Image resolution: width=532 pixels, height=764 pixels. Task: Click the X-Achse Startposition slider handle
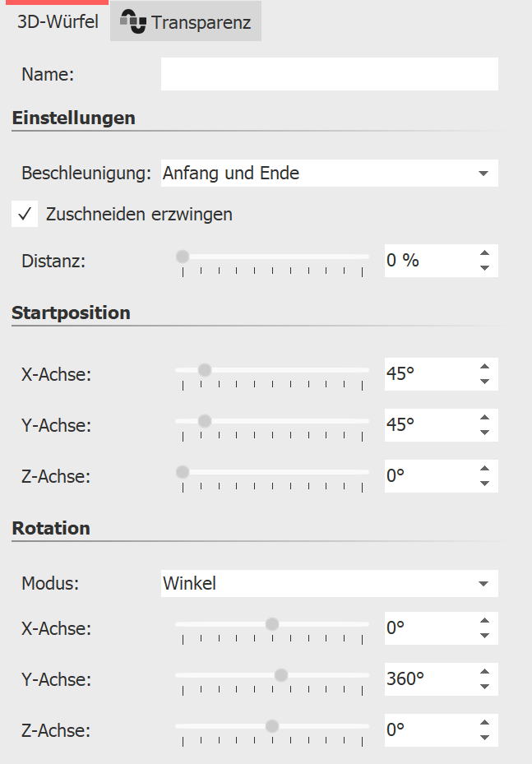coord(205,368)
